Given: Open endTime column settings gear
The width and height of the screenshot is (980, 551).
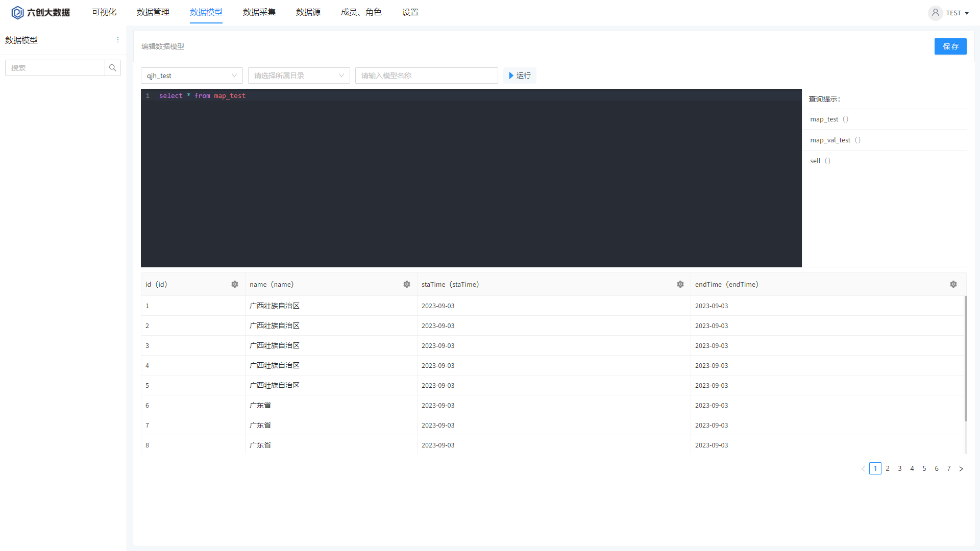Looking at the screenshot, I should 953,284.
